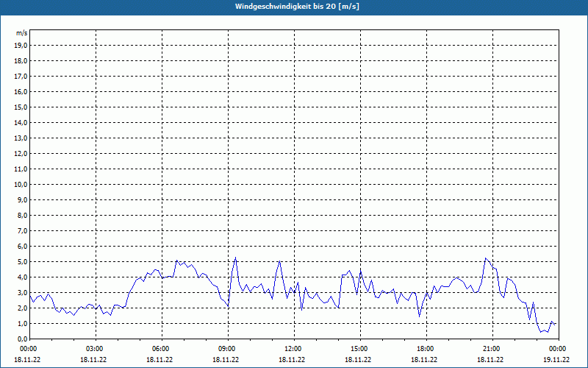
Task: Click the 10,0 y-axis value
Action: pos(21,185)
